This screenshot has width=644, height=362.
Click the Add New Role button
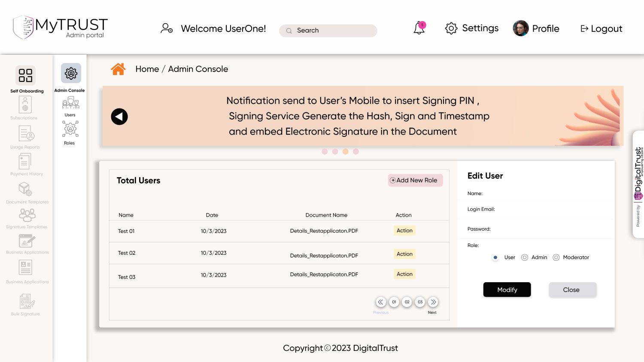tap(415, 181)
